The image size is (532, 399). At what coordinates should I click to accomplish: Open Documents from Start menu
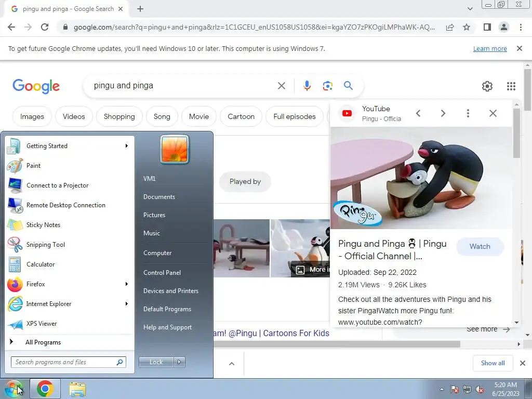tap(159, 197)
